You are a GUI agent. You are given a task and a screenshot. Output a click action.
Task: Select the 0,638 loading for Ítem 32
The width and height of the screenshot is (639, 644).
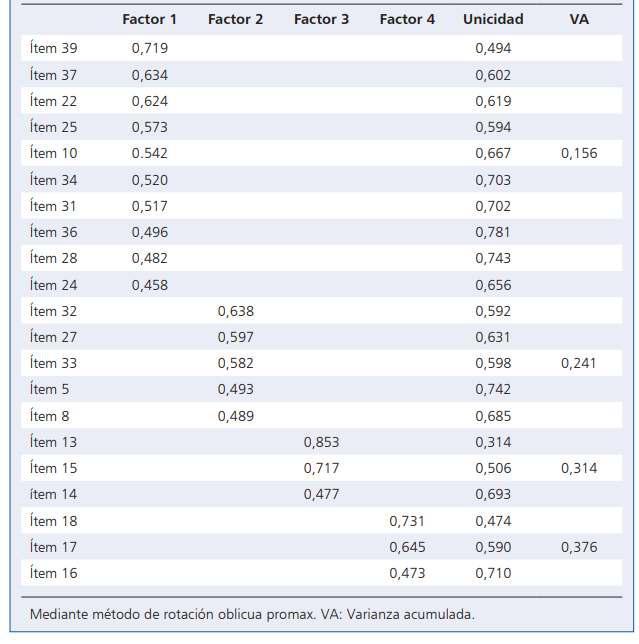click(x=235, y=311)
